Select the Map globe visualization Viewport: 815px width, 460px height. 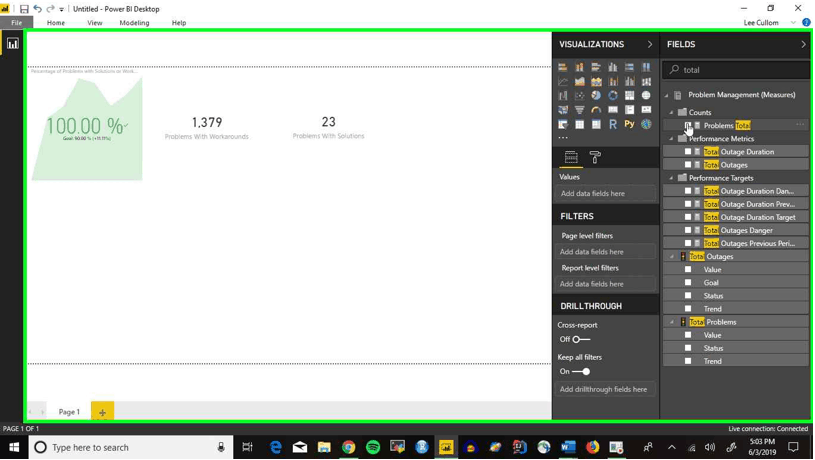(646, 96)
